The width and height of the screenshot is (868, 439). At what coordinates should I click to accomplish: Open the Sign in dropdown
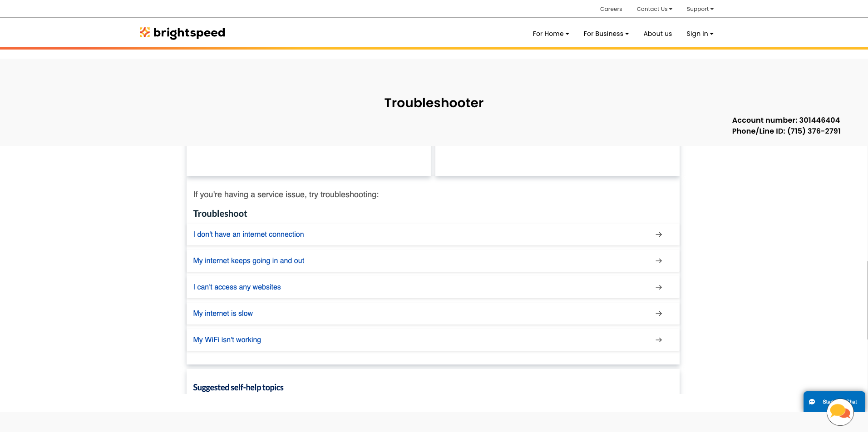pos(700,34)
